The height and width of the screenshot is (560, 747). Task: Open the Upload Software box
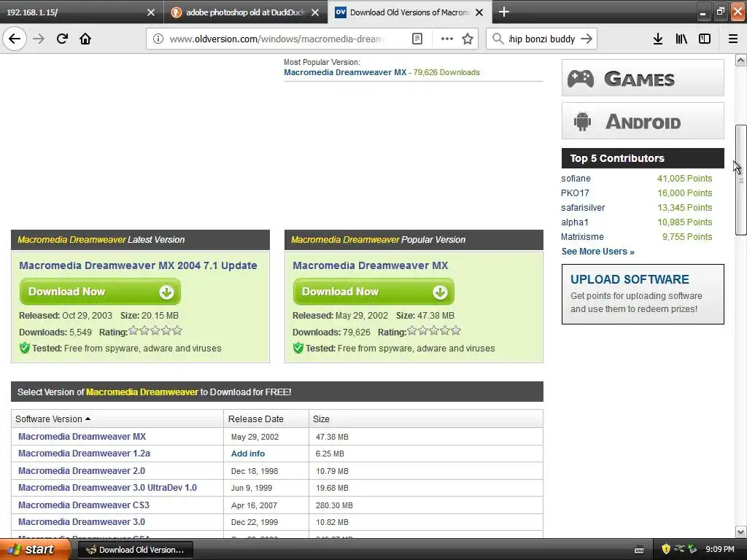pyautogui.click(x=643, y=295)
